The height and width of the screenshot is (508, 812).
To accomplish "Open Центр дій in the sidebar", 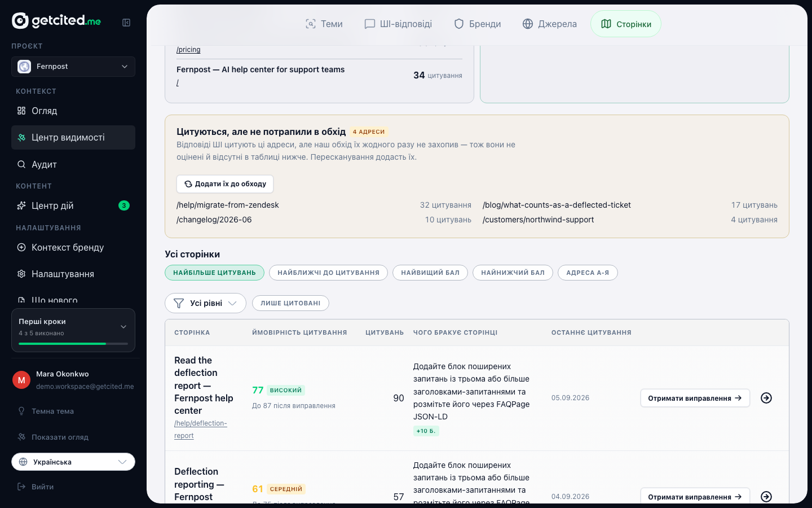I will [x=73, y=205].
